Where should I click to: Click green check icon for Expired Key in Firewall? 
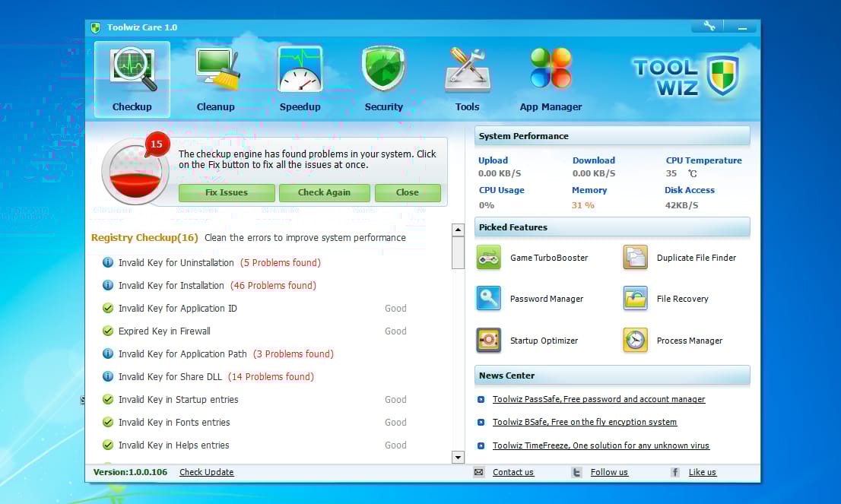(108, 331)
